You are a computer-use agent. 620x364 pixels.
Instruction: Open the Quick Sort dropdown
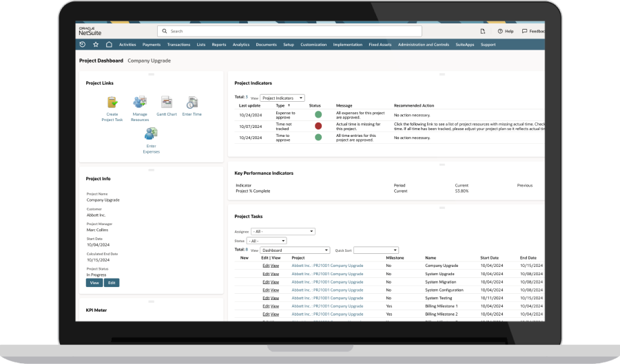click(376, 250)
